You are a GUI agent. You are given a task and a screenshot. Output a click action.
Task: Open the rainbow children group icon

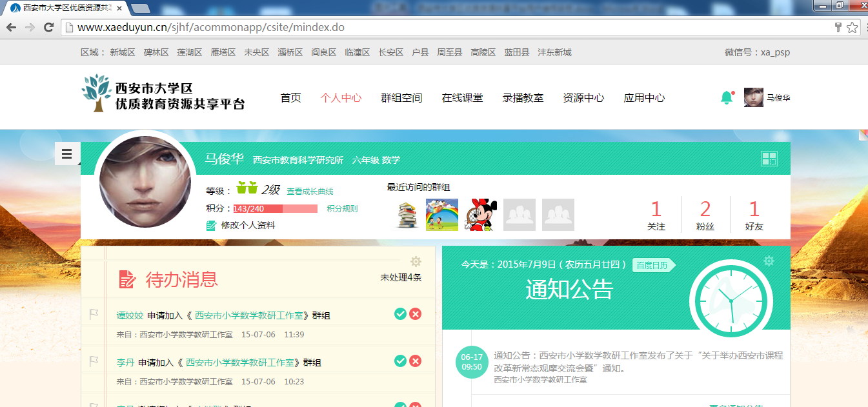point(442,215)
